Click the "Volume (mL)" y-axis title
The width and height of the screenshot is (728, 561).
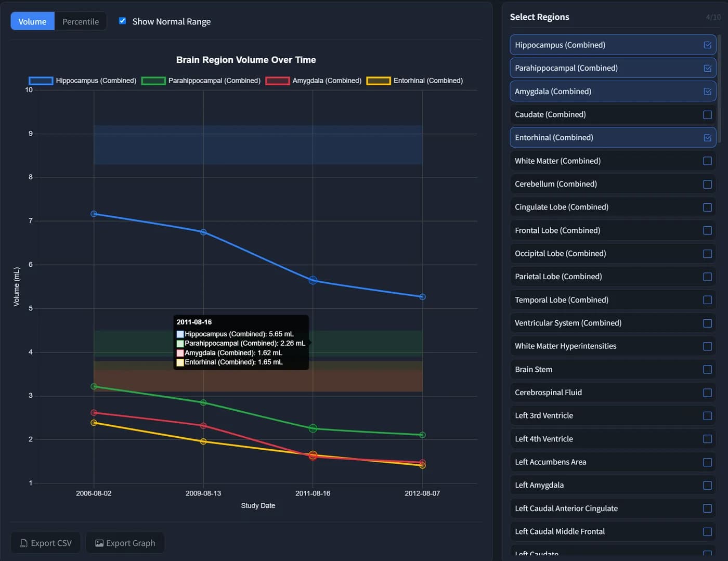(17, 286)
